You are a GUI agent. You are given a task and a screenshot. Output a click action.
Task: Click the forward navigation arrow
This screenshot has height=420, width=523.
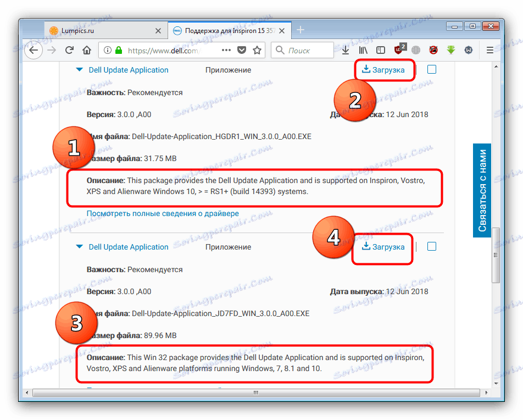[52, 50]
